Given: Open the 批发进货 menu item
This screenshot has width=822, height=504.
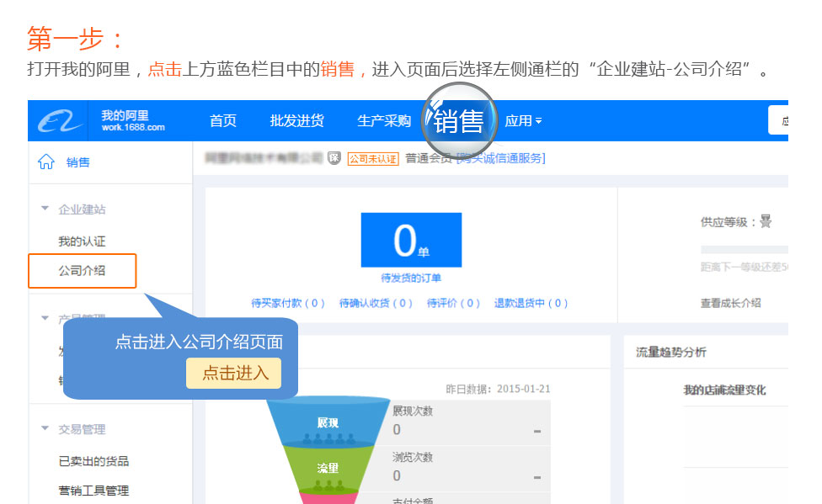Looking at the screenshot, I should pos(296,121).
